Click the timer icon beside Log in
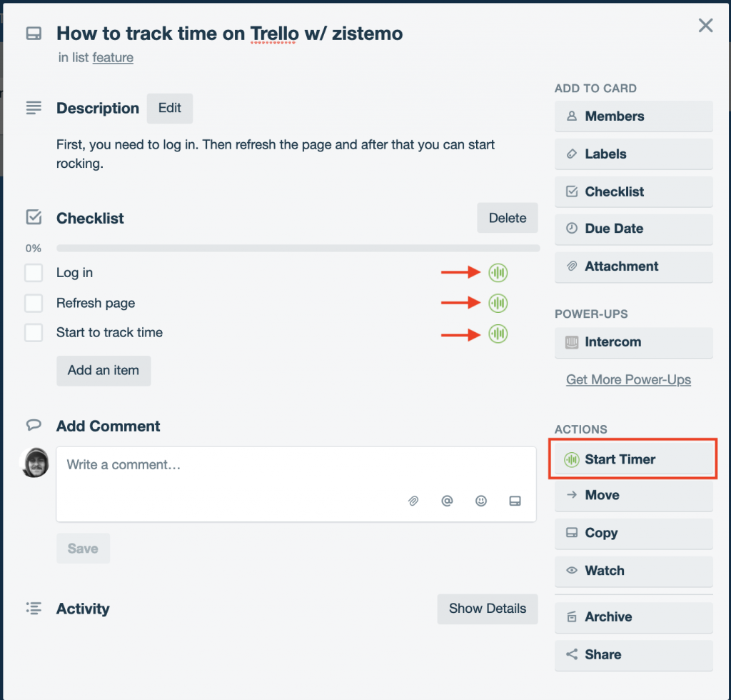 click(498, 272)
